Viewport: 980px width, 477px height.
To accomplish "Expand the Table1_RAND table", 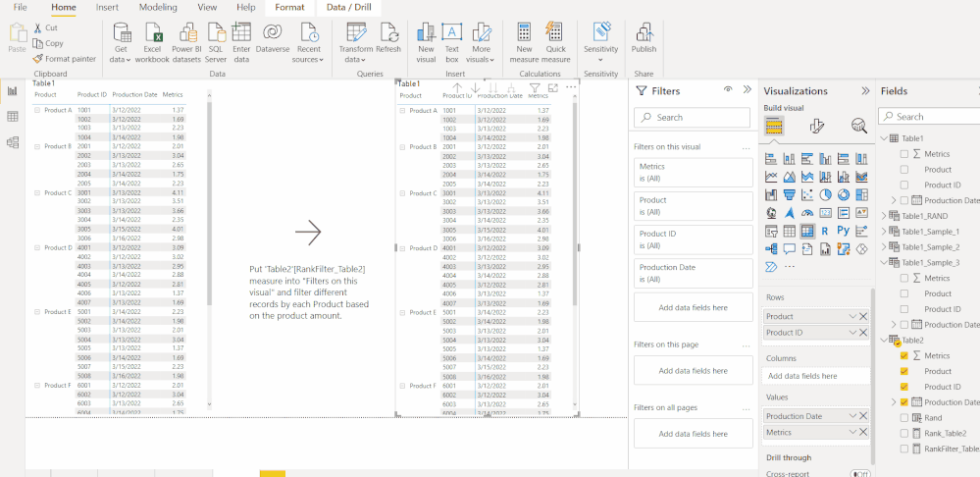I will 884,216.
